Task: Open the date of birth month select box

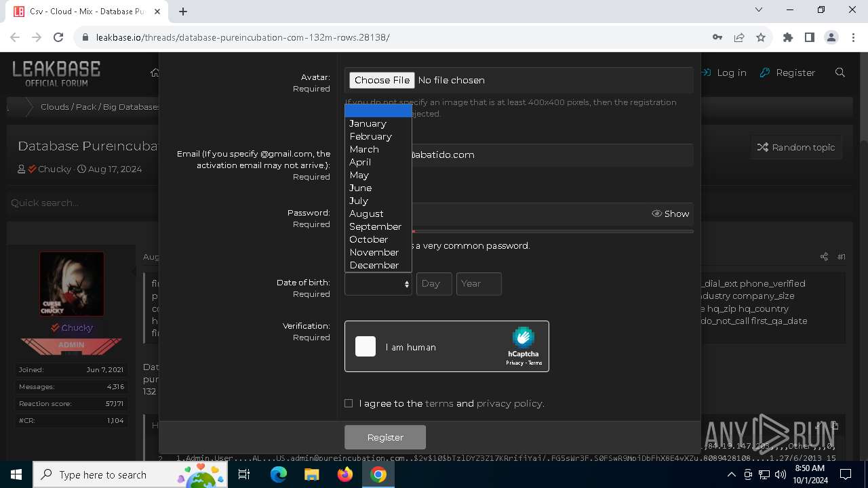Action: (378, 284)
